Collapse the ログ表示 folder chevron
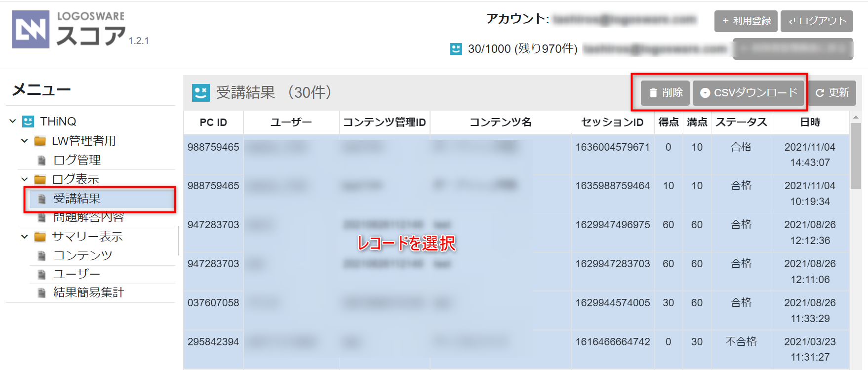The image size is (868, 370). click(25, 179)
